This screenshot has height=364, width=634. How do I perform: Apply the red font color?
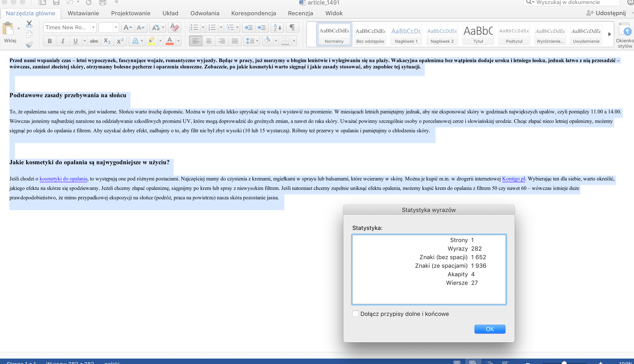(x=169, y=41)
